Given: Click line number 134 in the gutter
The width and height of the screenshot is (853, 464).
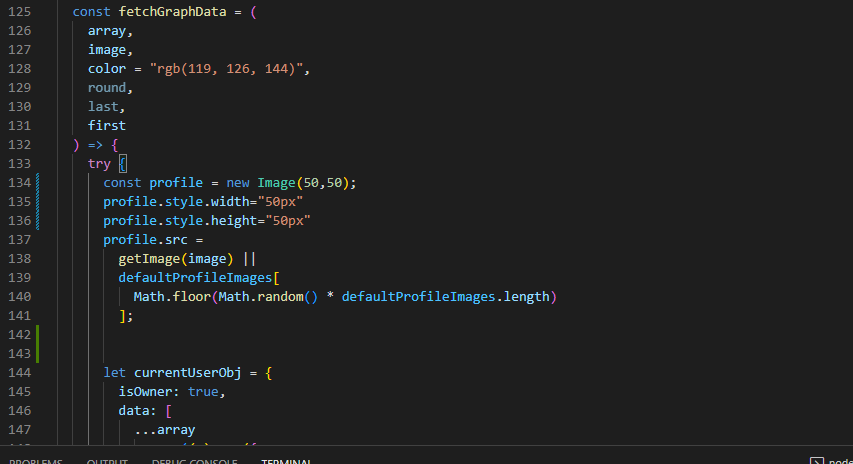Looking at the screenshot, I should [20, 183].
